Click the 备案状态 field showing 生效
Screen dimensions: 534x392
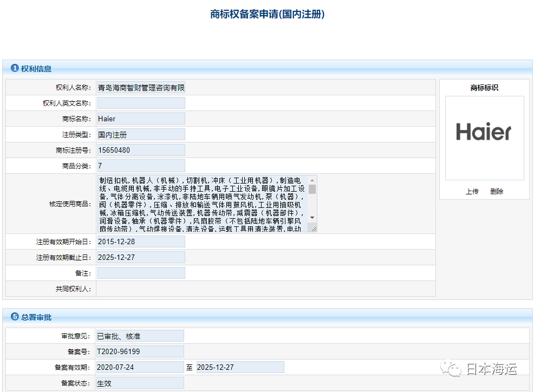tap(140, 383)
